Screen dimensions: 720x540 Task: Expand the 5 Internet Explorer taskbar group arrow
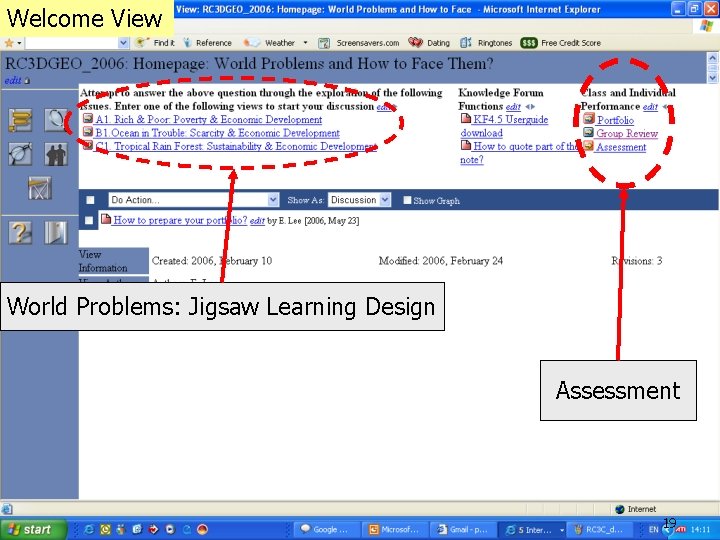click(562, 530)
